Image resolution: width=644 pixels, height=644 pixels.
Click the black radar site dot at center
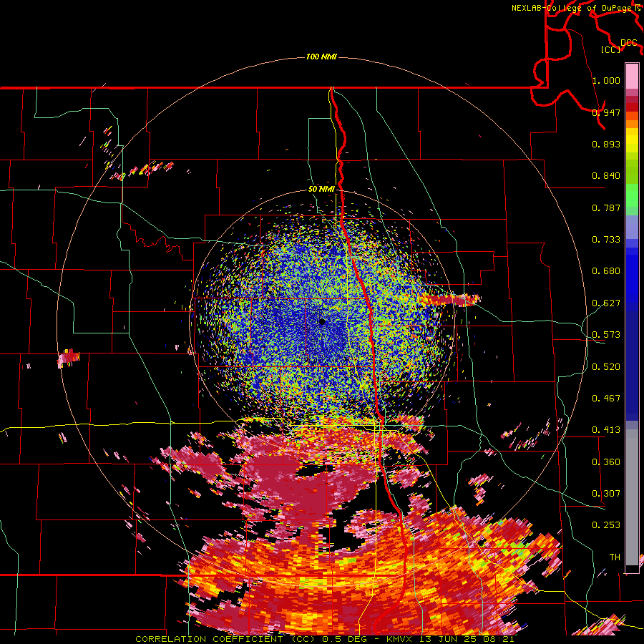pyautogui.click(x=322, y=322)
